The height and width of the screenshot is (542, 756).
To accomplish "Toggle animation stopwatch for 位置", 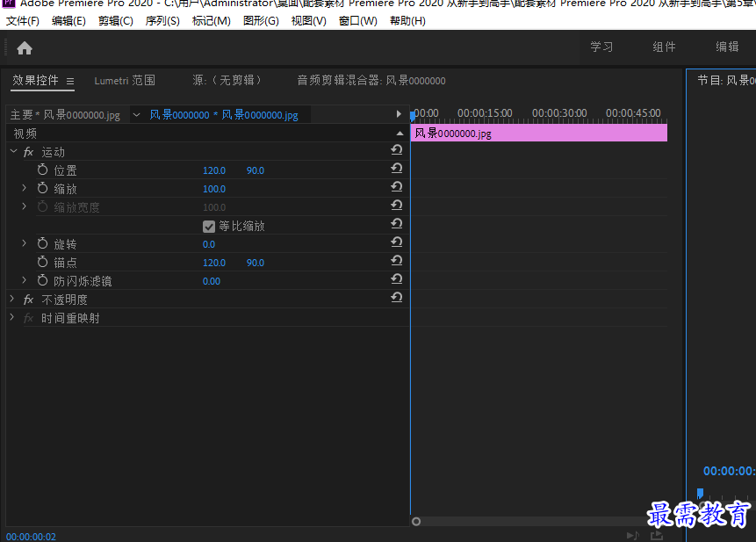I will pyautogui.click(x=42, y=170).
